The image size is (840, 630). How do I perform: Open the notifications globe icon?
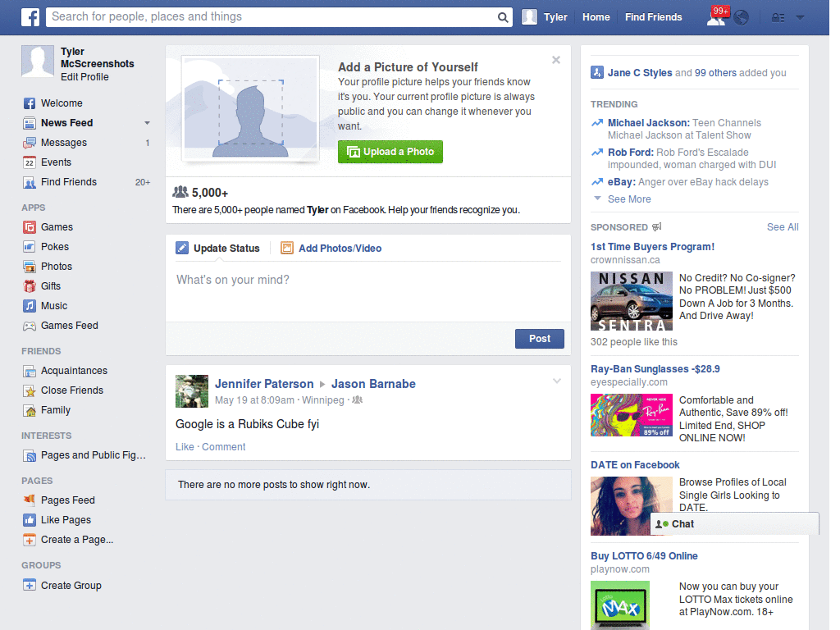pos(741,18)
